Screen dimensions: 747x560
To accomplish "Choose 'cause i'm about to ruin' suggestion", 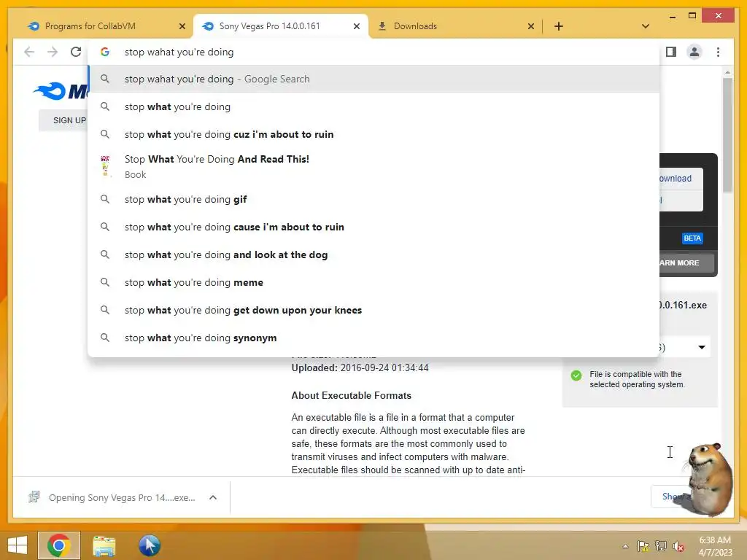I will (x=374, y=227).
